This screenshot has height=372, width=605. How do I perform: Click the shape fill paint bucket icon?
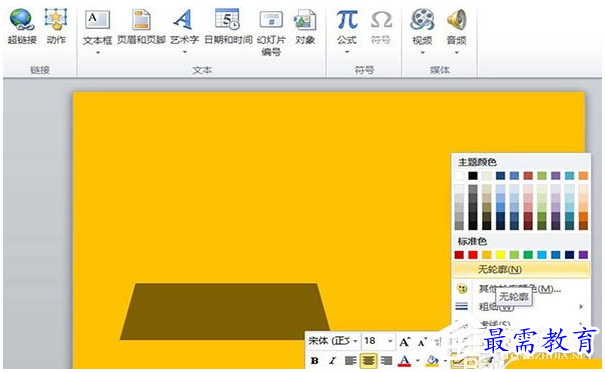[x=432, y=361]
